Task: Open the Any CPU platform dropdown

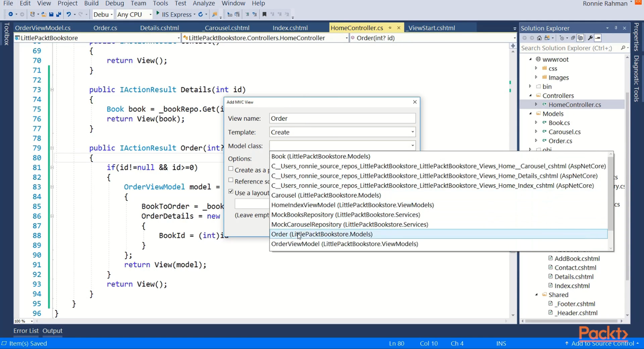Action: coord(134,14)
